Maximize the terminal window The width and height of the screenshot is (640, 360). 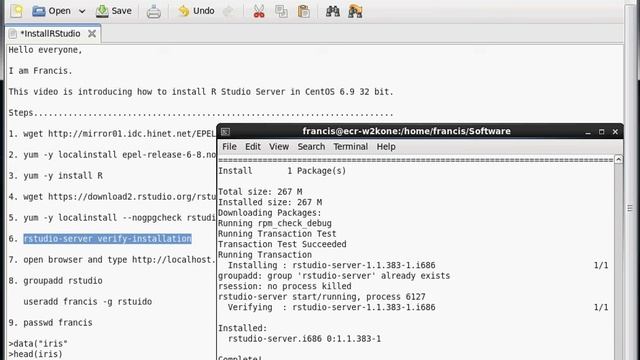coord(601,132)
